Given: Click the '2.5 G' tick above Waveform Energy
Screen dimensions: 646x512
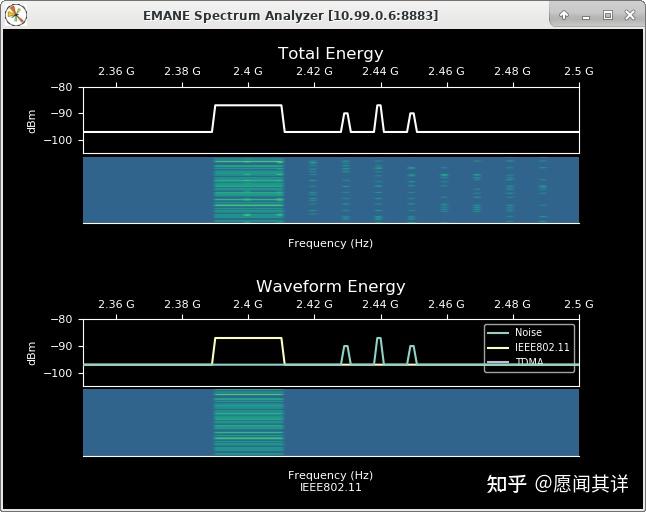Looking at the screenshot, I should click(x=579, y=304).
